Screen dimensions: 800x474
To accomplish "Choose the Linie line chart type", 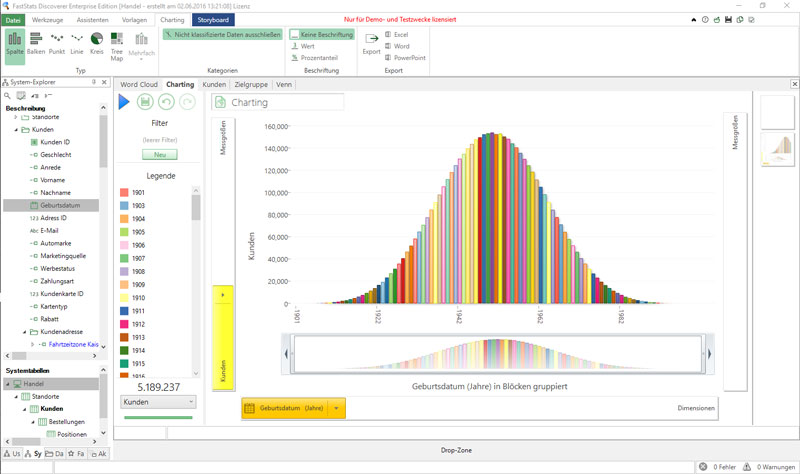I will (77, 43).
